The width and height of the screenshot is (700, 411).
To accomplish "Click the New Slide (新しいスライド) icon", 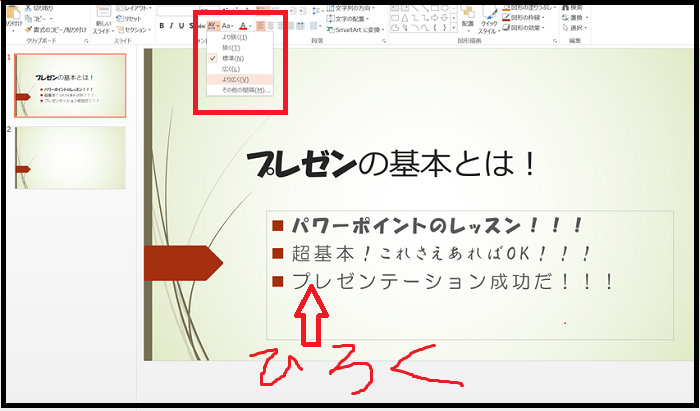I will (104, 12).
